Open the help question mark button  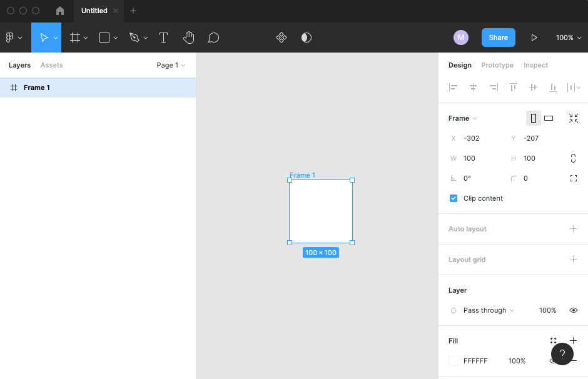pyautogui.click(x=562, y=354)
